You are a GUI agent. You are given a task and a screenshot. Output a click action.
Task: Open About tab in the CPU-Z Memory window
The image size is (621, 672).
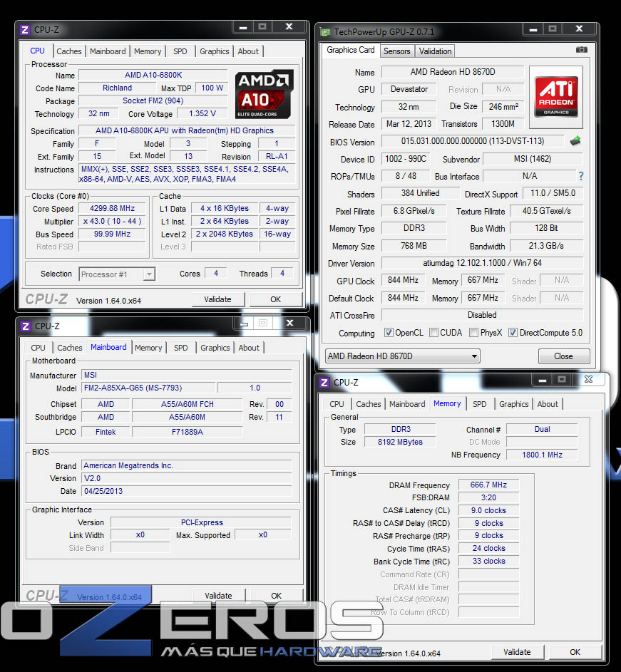point(548,404)
